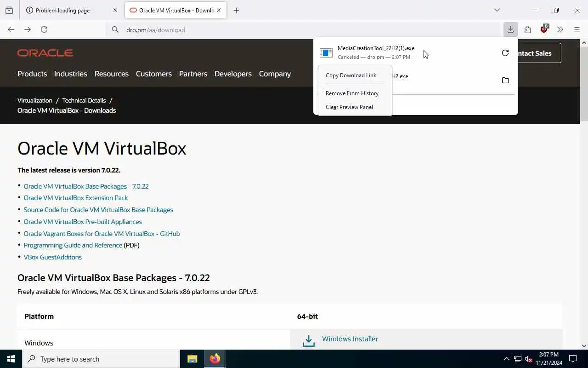Click the page vertical scrollbar
The image size is (588, 368).
point(584,83)
